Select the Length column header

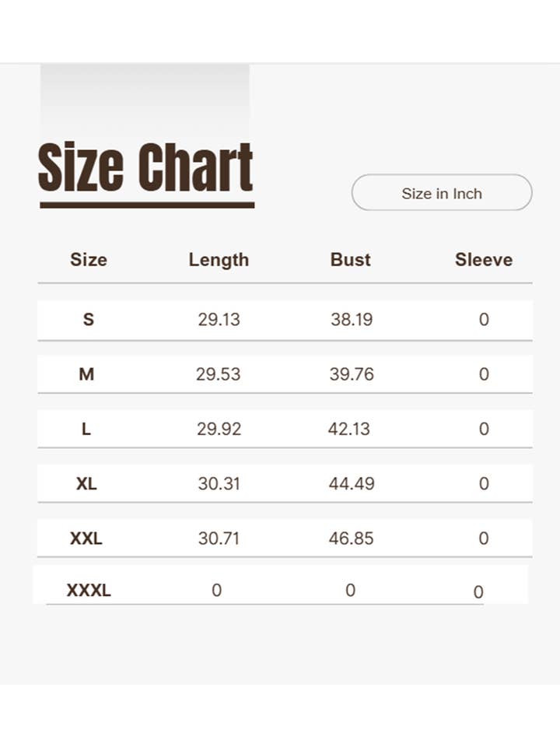(219, 260)
